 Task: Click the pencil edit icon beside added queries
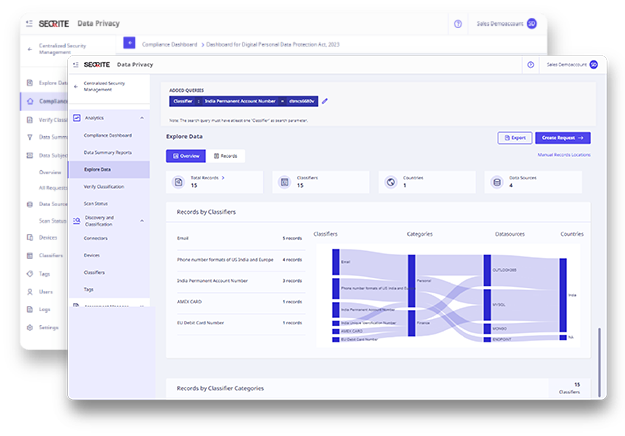point(325,101)
